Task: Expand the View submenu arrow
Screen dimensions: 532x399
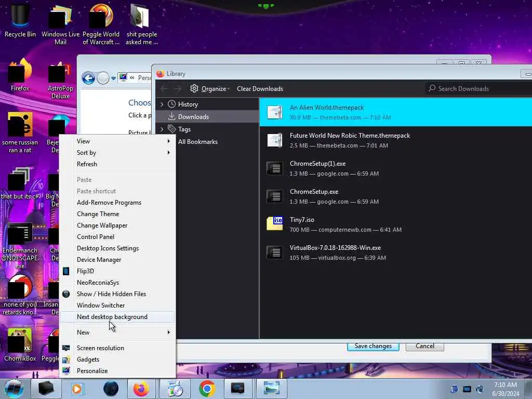Action: 169,141
